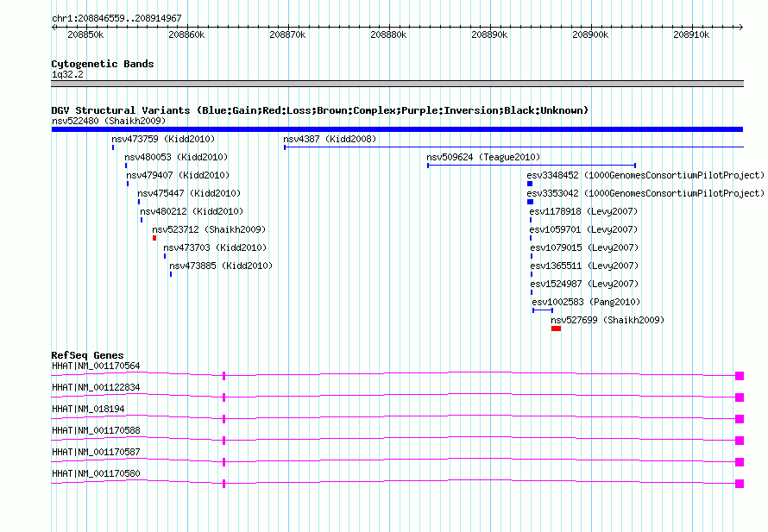Open HHAT|NM_001170587 transcript label
Viewport: 768px width, 532px height.
click(96, 452)
